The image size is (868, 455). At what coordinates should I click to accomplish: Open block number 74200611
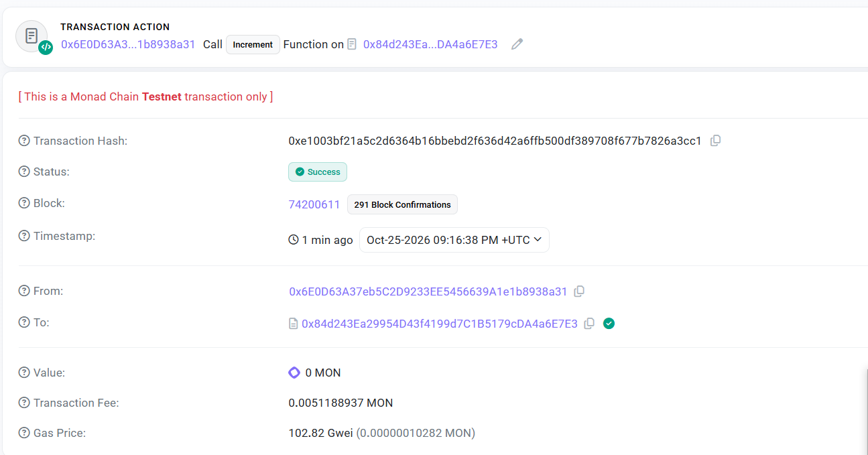pyautogui.click(x=314, y=204)
